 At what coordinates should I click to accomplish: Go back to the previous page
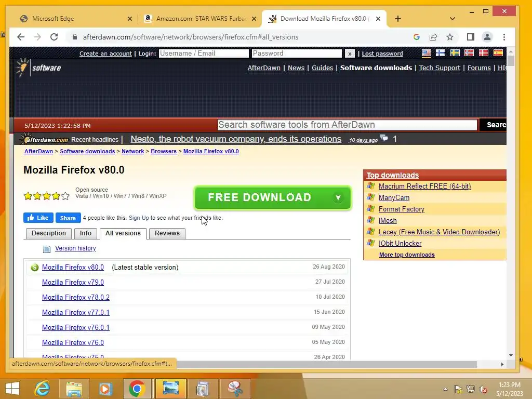click(x=21, y=37)
